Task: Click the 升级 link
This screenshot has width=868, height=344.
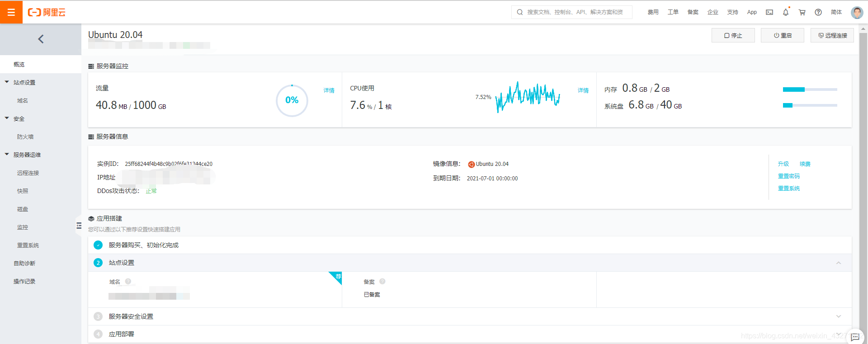Action: point(783,164)
